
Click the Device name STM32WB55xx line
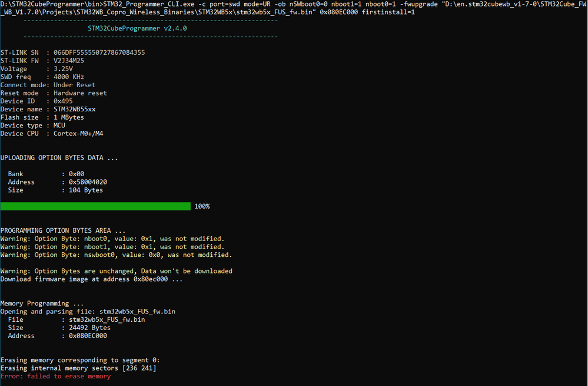[48, 109]
